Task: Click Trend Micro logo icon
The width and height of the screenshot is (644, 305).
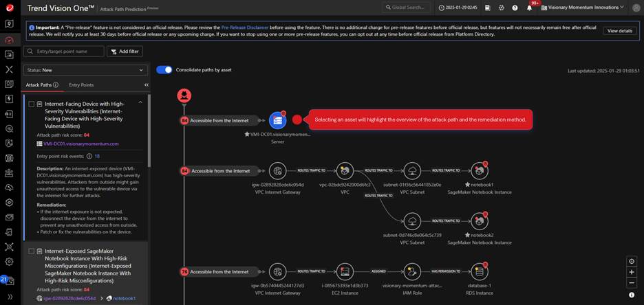Action: click(10, 8)
